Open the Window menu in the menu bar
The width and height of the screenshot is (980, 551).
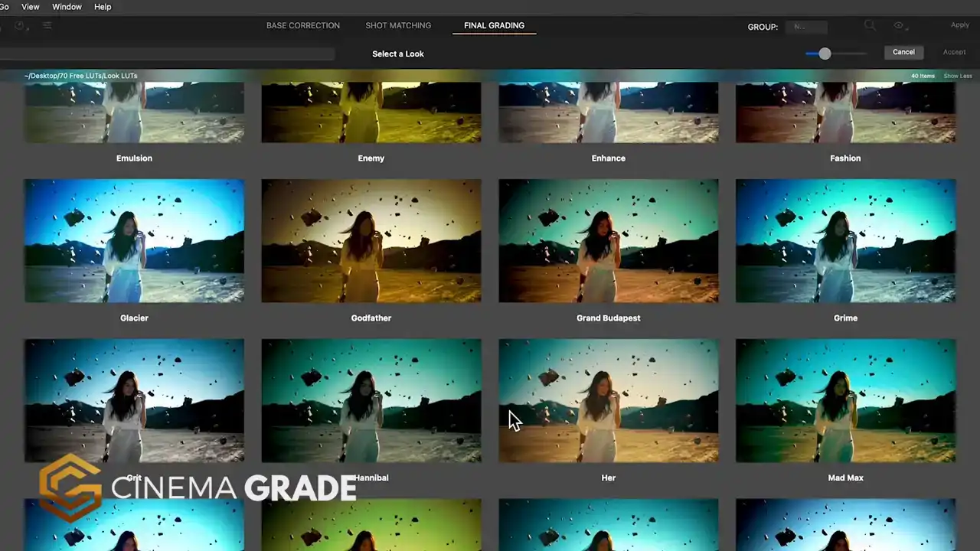[x=67, y=6]
